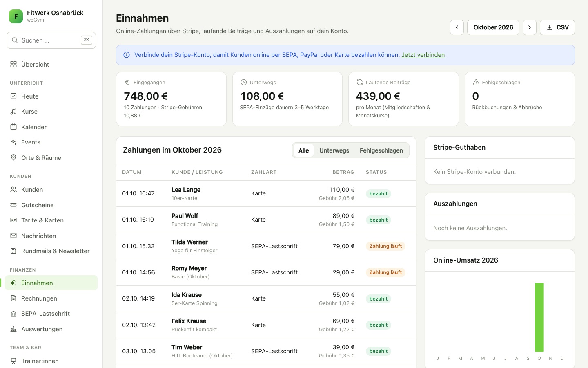Image resolution: width=588 pixels, height=368 pixels.
Task: Open Lea Lange payment row
Action: click(x=266, y=194)
